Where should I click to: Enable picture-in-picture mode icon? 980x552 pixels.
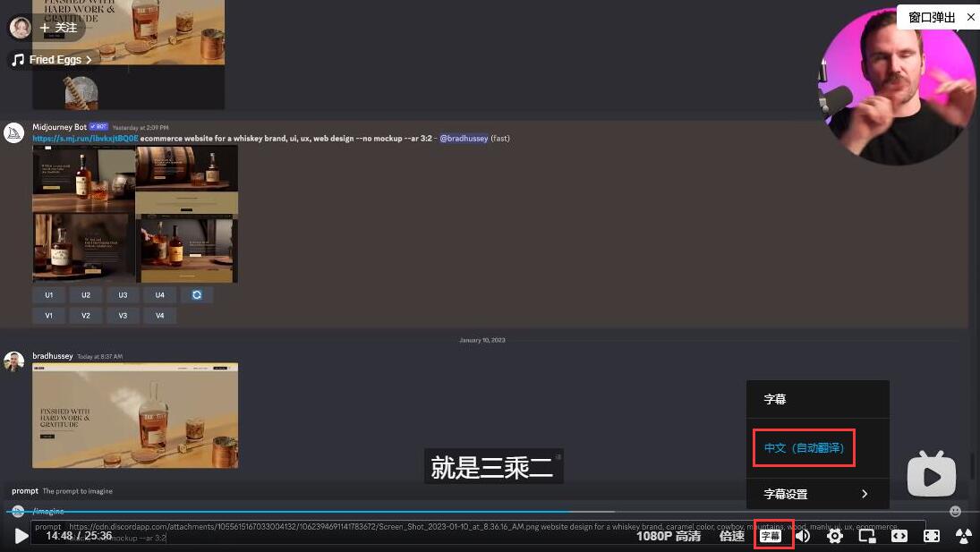866,536
